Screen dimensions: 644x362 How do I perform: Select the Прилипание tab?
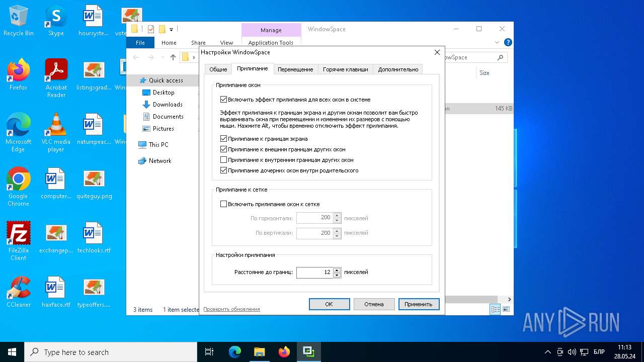click(x=253, y=69)
